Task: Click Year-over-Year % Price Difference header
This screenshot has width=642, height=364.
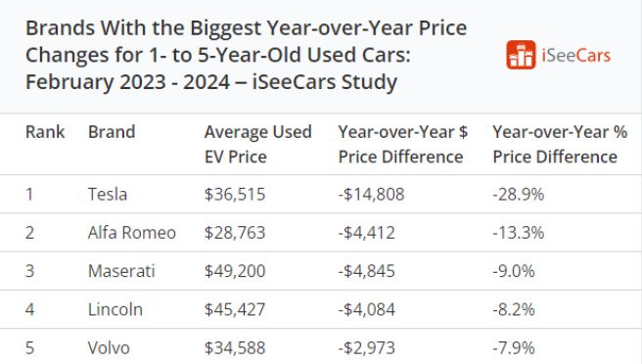Action: (560, 144)
